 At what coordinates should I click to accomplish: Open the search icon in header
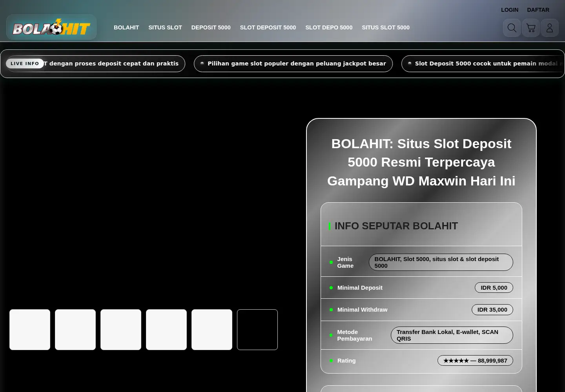pos(512,28)
